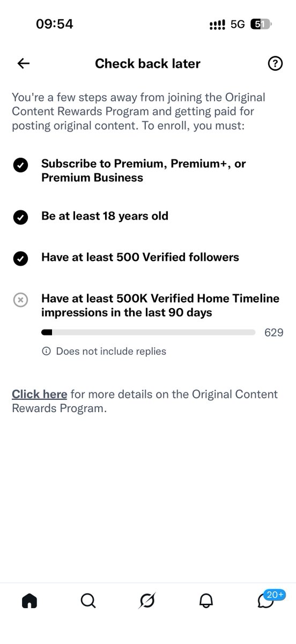Tap the impressions progress bar

(148, 333)
